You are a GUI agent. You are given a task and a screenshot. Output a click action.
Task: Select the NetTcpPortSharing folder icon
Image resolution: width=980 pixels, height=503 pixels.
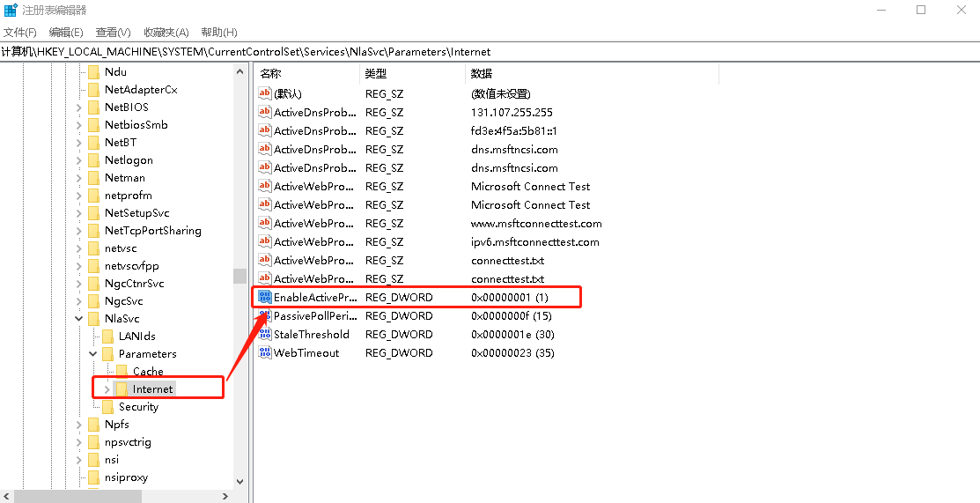[x=93, y=230]
